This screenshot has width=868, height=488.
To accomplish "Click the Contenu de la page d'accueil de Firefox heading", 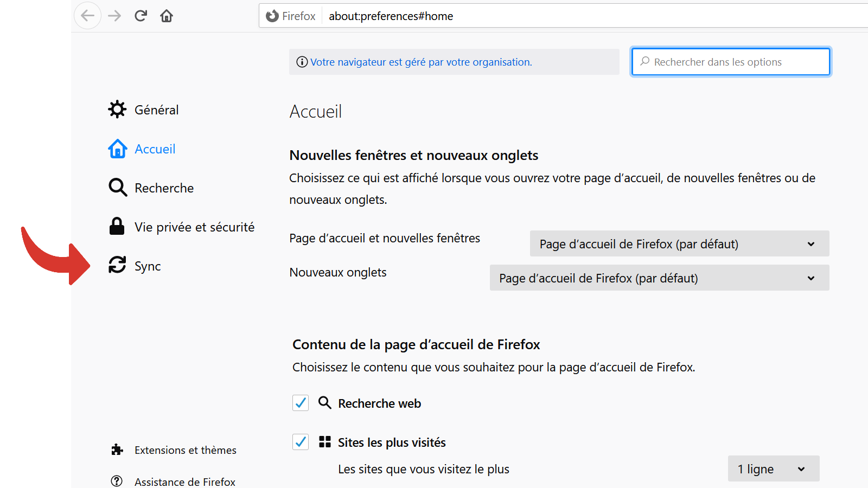I will point(416,344).
